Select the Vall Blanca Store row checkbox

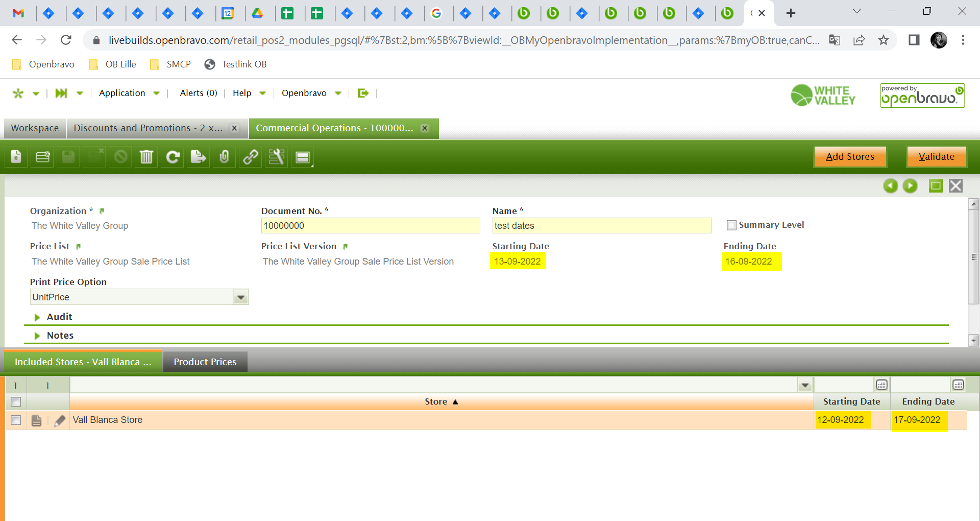(16, 420)
